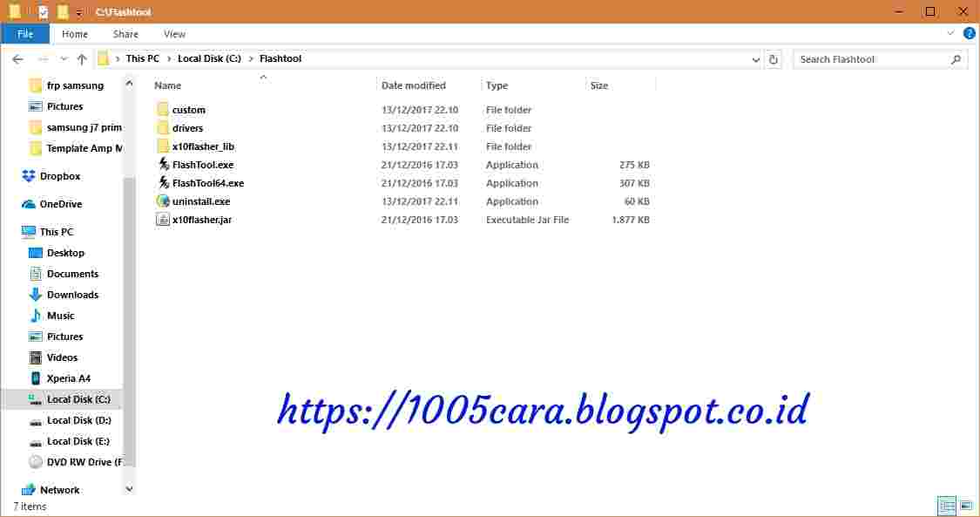Sort by Date modified column
The image size is (980, 517).
[x=414, y=85]
